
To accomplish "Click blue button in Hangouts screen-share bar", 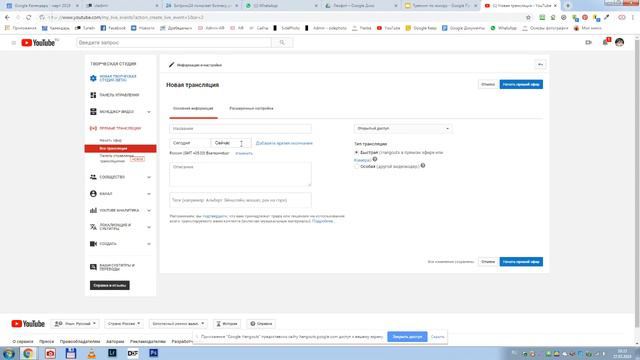I will 407,337.
